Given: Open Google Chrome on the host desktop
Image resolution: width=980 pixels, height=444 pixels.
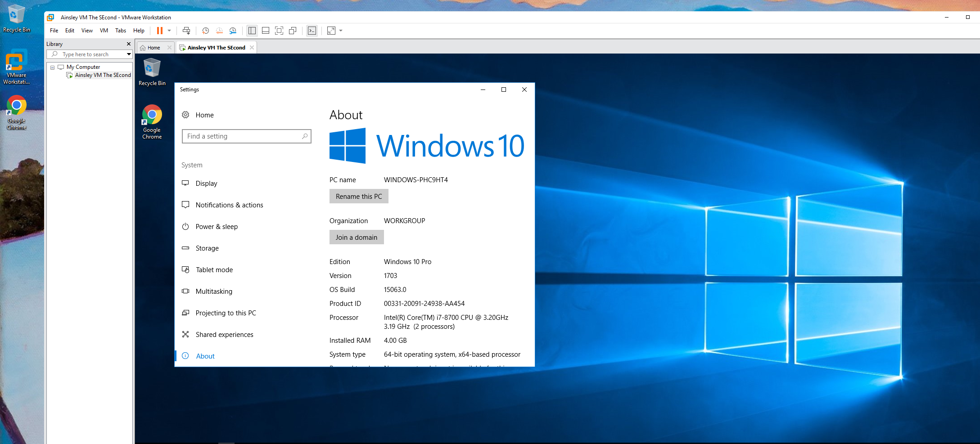Looking at the screenshot, I should tap(17, 113).
